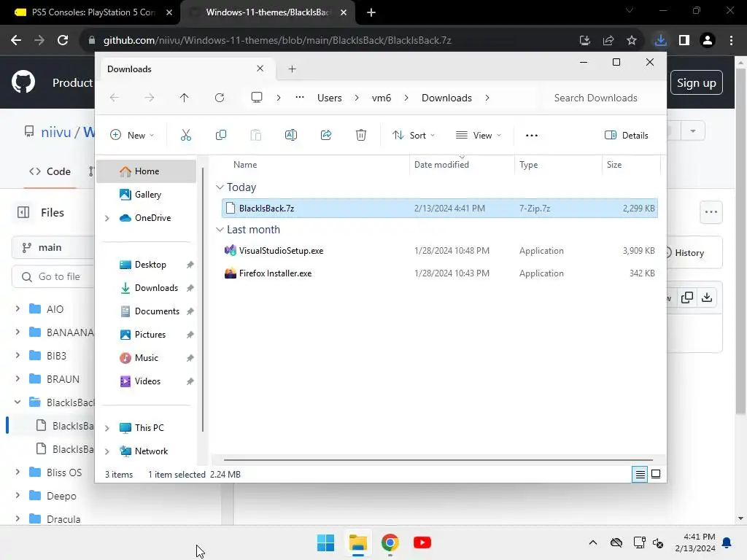Refresh the Downloads folder view
The height and width of the screenshot is (560, 747).
(x=220, y=98)
